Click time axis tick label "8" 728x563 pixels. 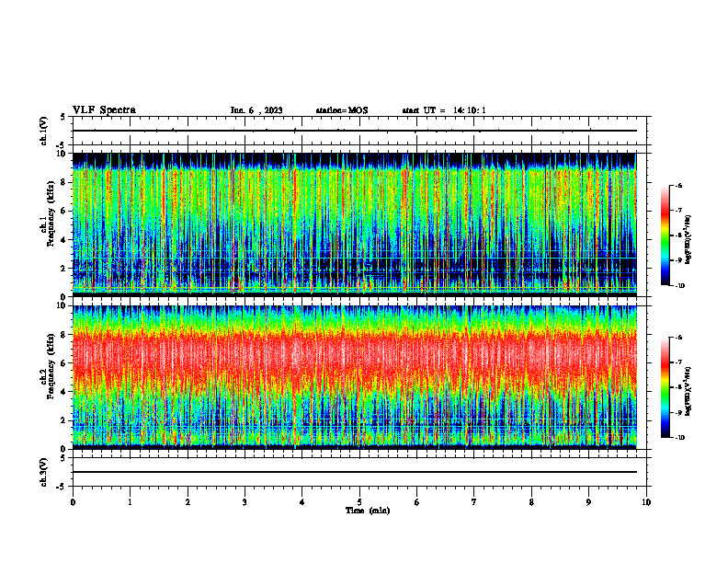(531, 502)
